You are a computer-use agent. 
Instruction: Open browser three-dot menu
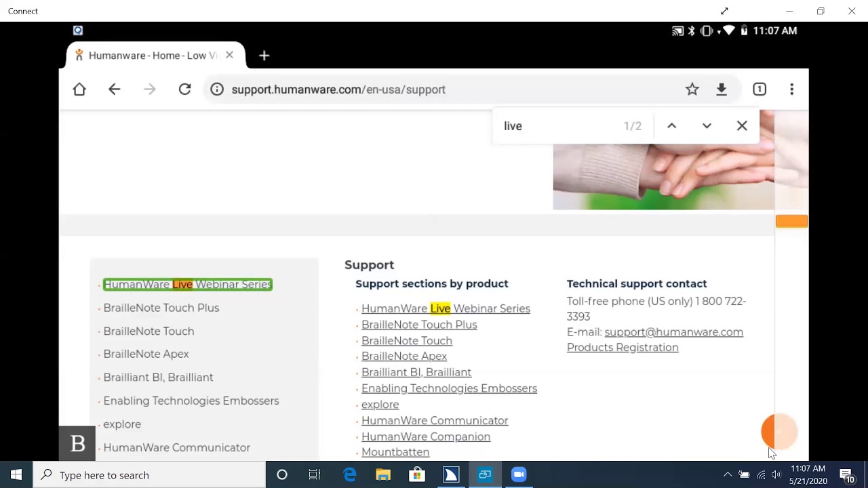tap(791, 89)
